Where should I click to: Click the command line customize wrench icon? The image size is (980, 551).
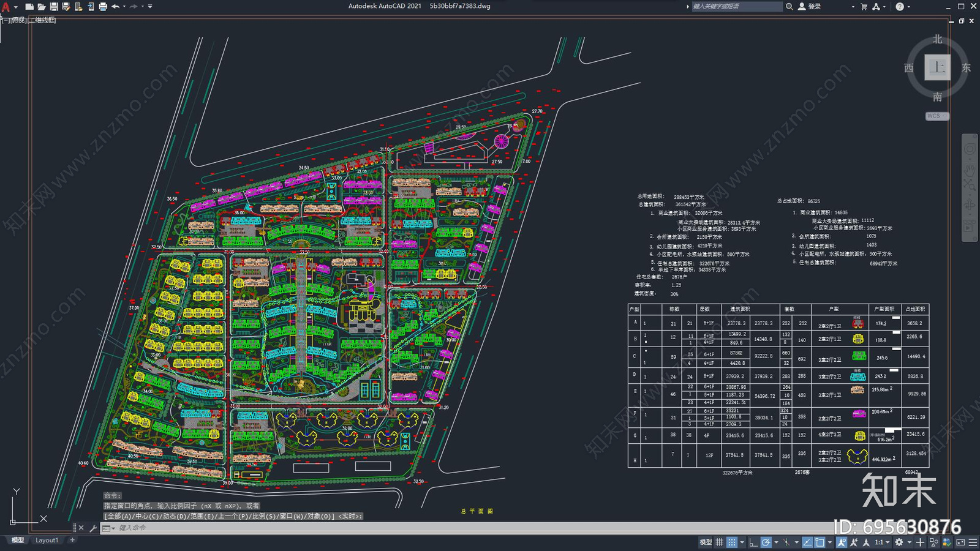[x=93, y=528]
